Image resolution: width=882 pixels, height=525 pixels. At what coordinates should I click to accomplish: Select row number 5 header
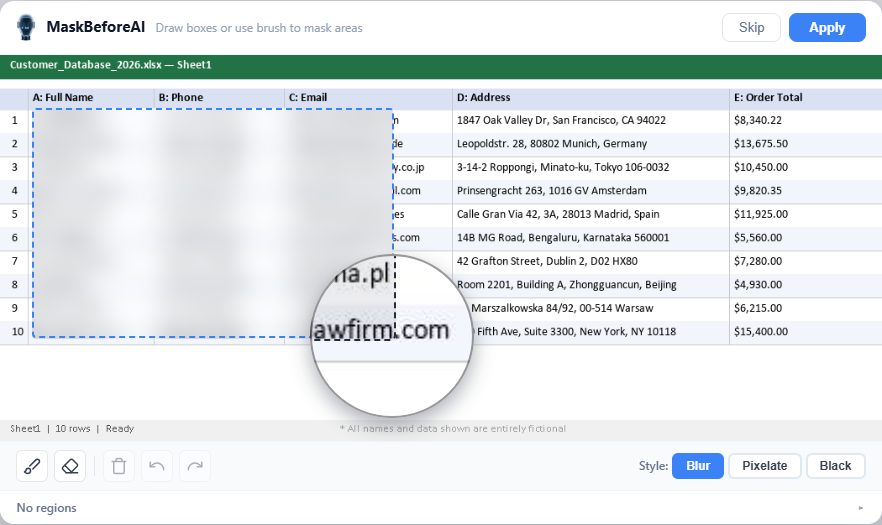(15, 214)
